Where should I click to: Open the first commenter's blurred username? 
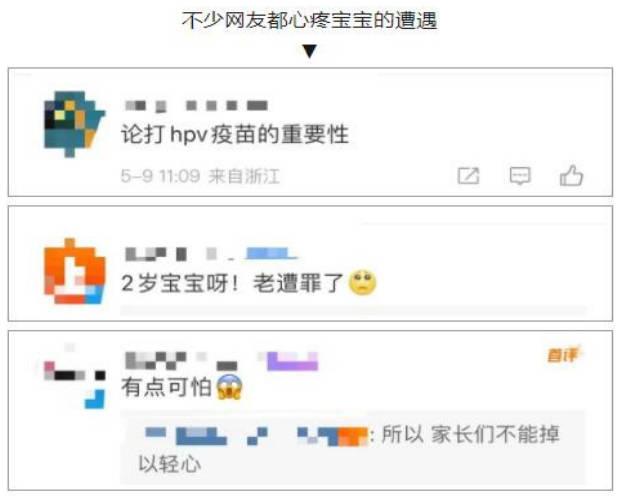click(x=196, y=106)
